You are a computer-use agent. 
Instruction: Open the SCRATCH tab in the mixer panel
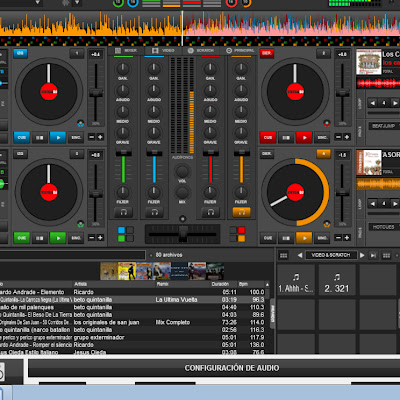click(201, 50)
